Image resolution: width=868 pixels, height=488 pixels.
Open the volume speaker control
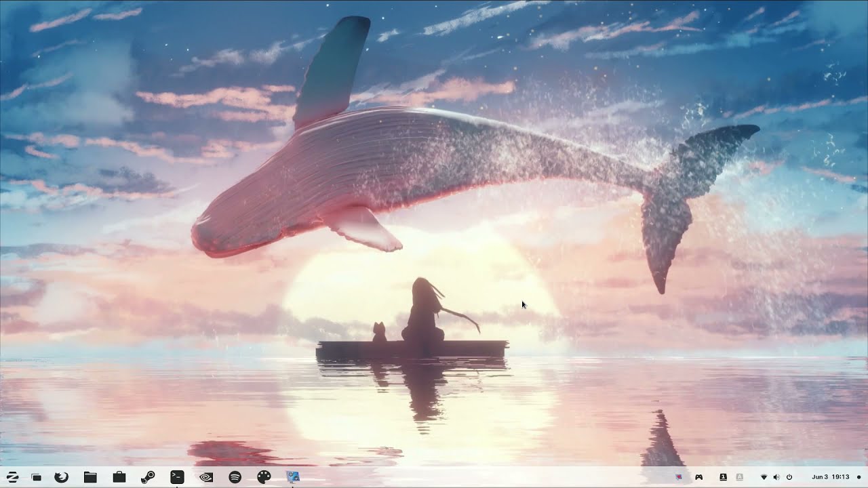click(x=776, y=477)
